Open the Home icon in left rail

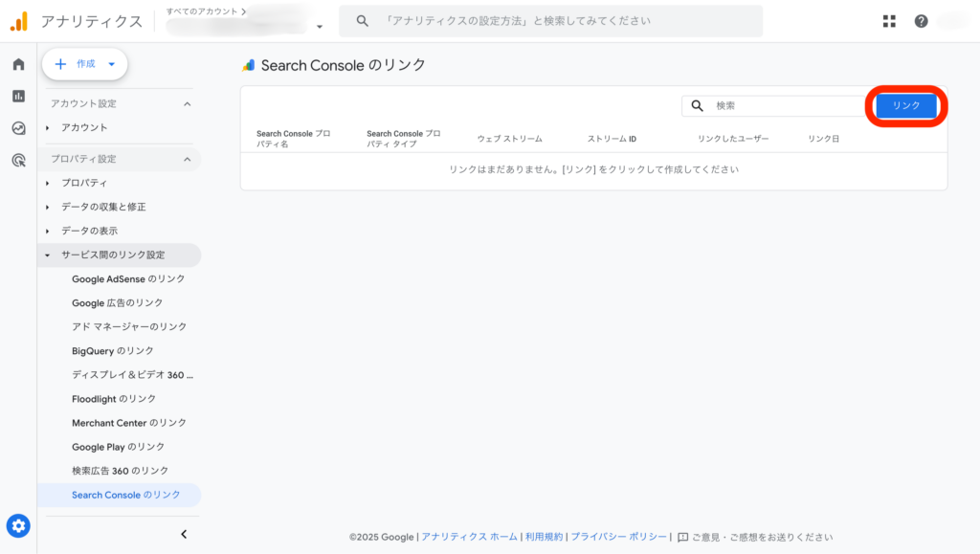[x=18, y=64]
